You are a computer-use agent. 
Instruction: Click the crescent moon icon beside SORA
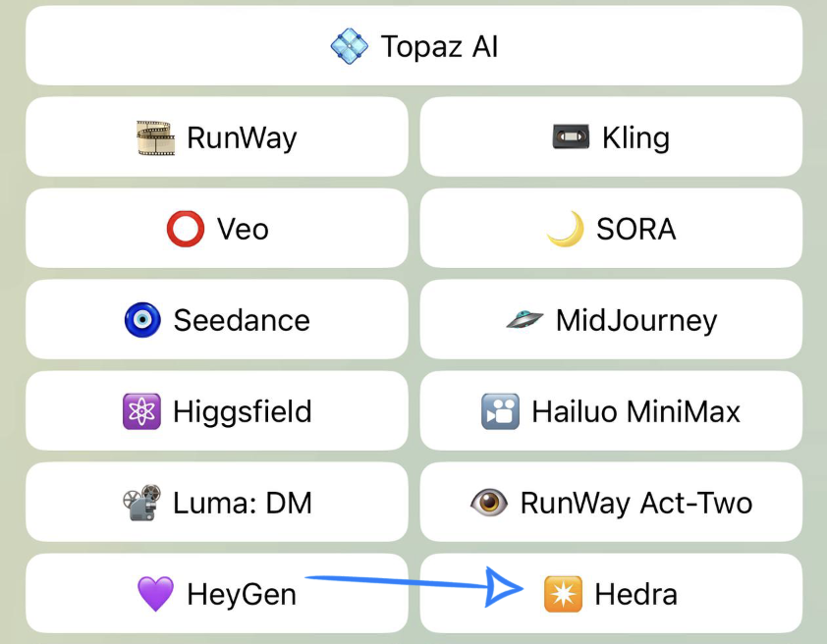pos(565,230)
